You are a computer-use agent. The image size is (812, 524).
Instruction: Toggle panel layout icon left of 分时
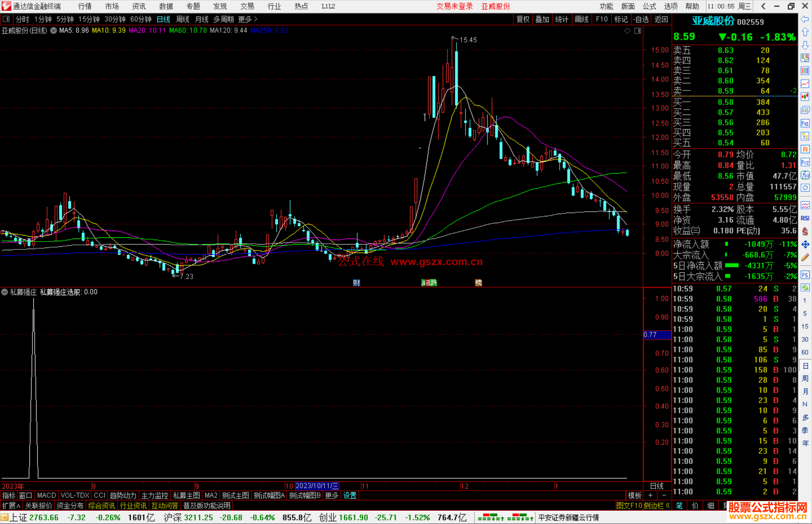pos(6,19)
